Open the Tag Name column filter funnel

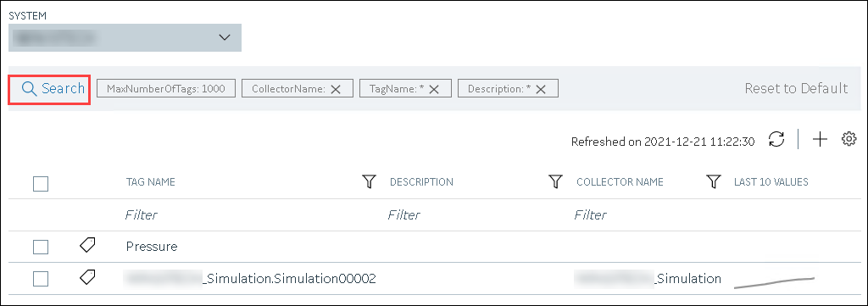(369, 181)
